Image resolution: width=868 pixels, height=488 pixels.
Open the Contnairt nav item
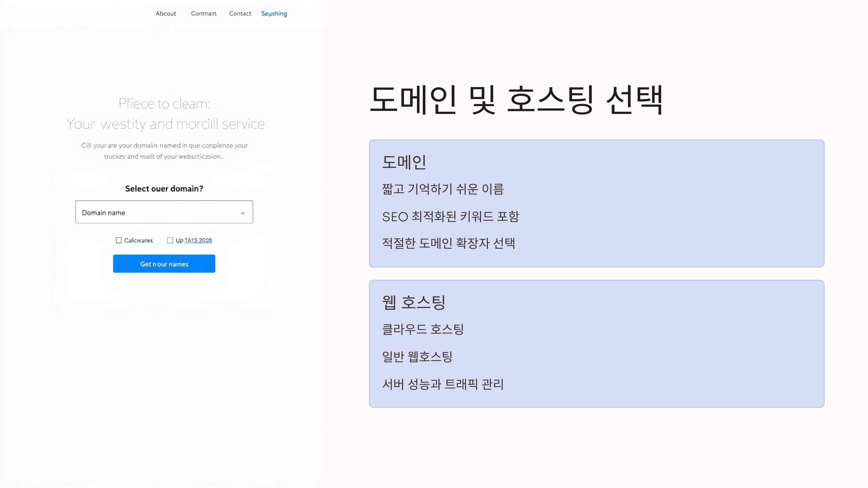pyautogui.click(x=204, y=13)
